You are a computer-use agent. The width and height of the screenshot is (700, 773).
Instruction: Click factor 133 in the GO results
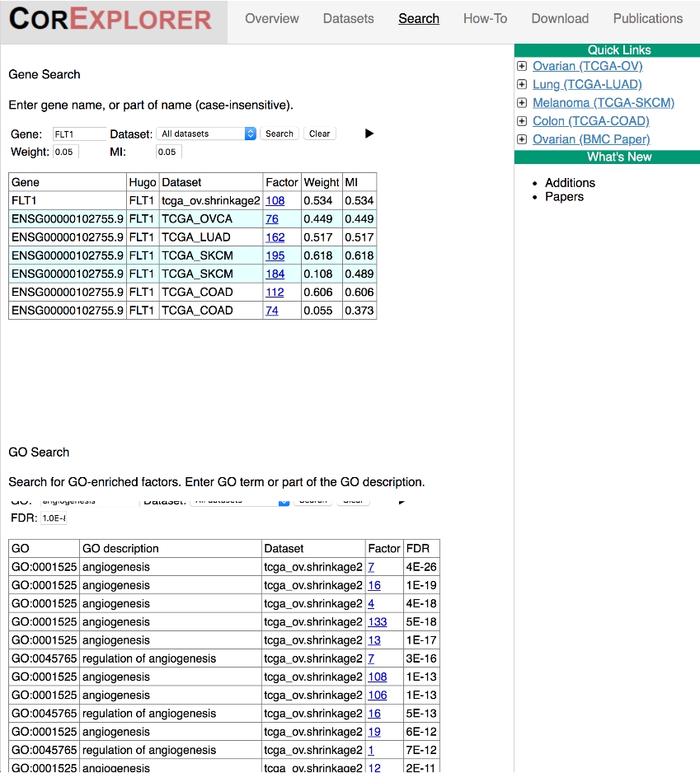[x=377, y=622]
